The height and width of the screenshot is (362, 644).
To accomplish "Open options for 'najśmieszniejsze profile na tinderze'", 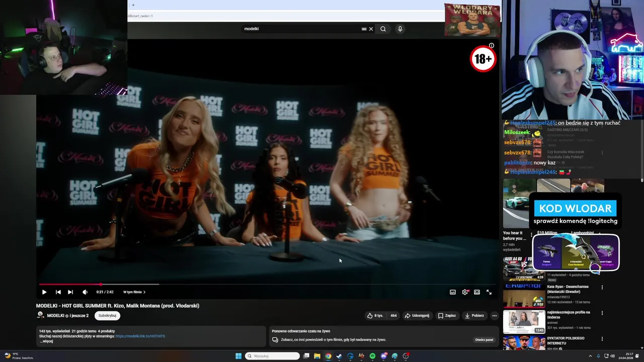I will [x=602, y=313].
